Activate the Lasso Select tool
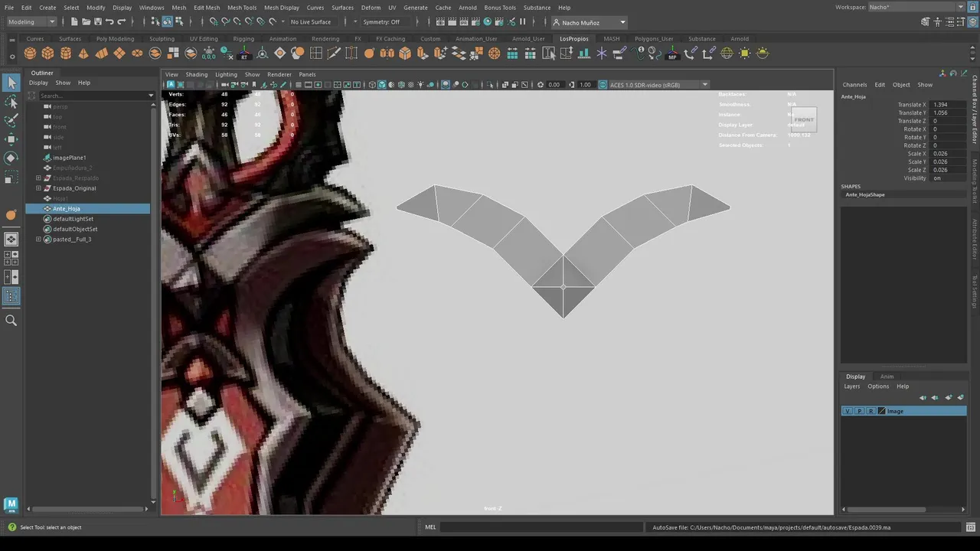The image size is (980, 551). [11, 102]
